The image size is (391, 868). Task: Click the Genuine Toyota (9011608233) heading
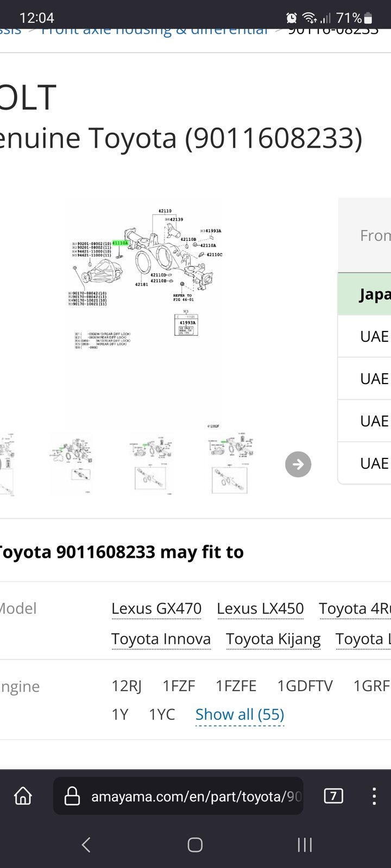181,138
